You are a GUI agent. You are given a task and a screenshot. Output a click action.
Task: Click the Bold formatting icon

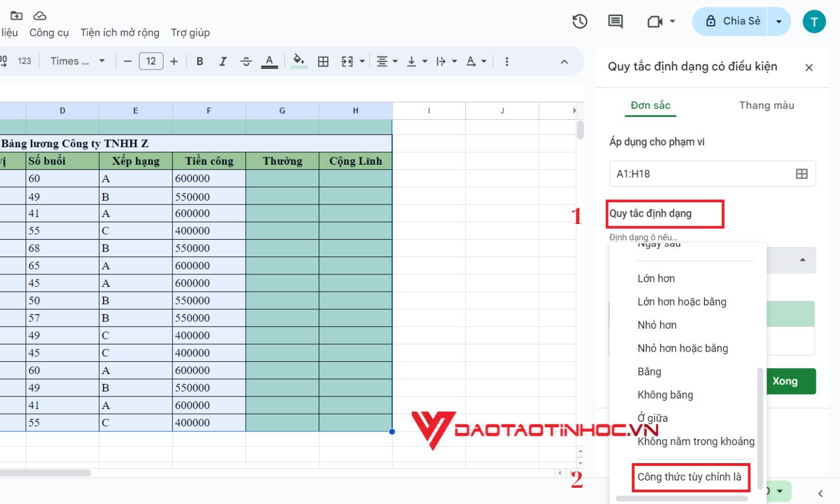(199, 62)
